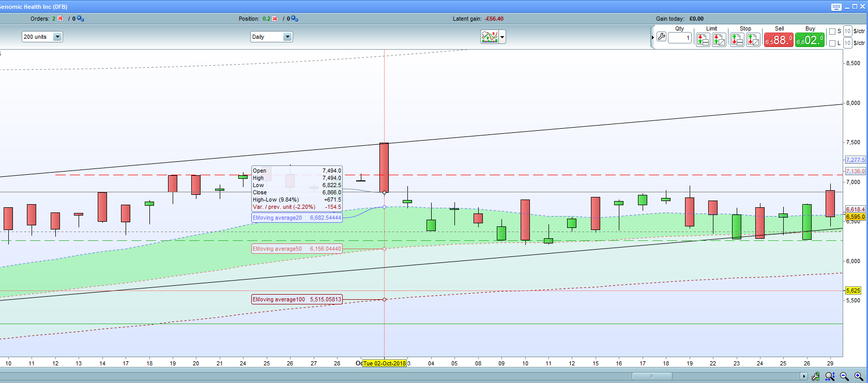This screenshot has width=868, height=383.
Task: Click the 5,625 yellow price label
Action: [x=853, y=290]
